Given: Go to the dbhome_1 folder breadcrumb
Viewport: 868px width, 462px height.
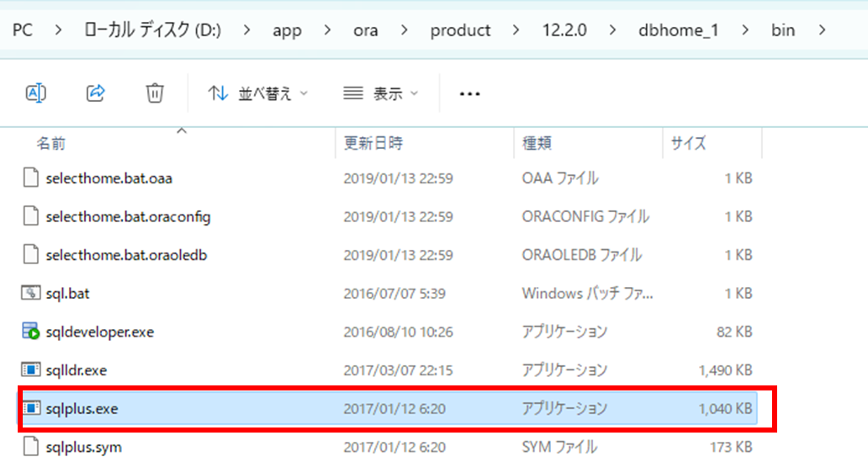Looking at the screenshot, I should pos(678,30).
